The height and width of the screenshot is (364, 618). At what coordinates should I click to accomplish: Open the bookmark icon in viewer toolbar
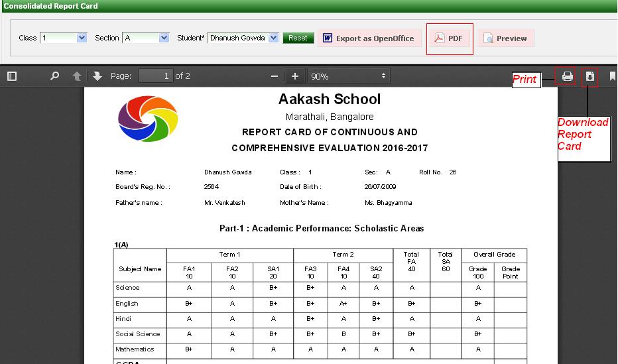point(612,76)
